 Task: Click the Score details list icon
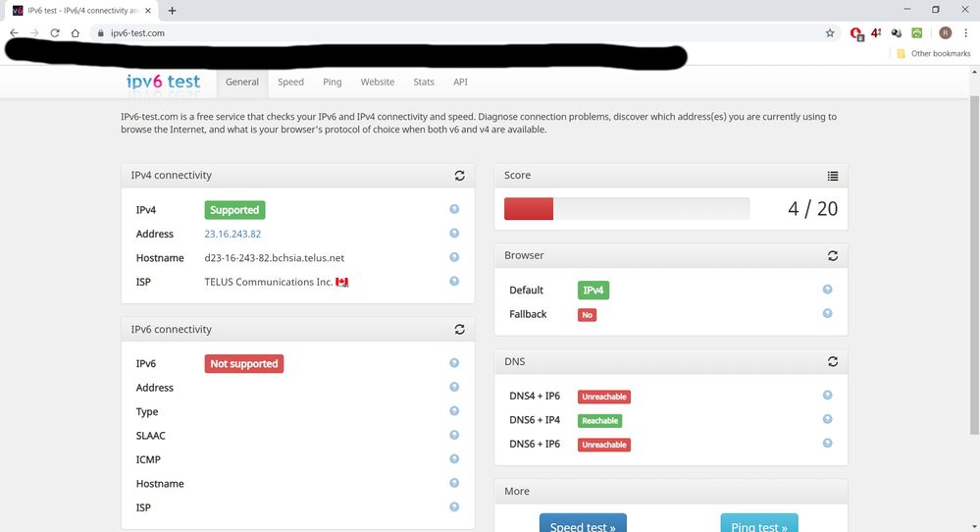tap(833, 176)
